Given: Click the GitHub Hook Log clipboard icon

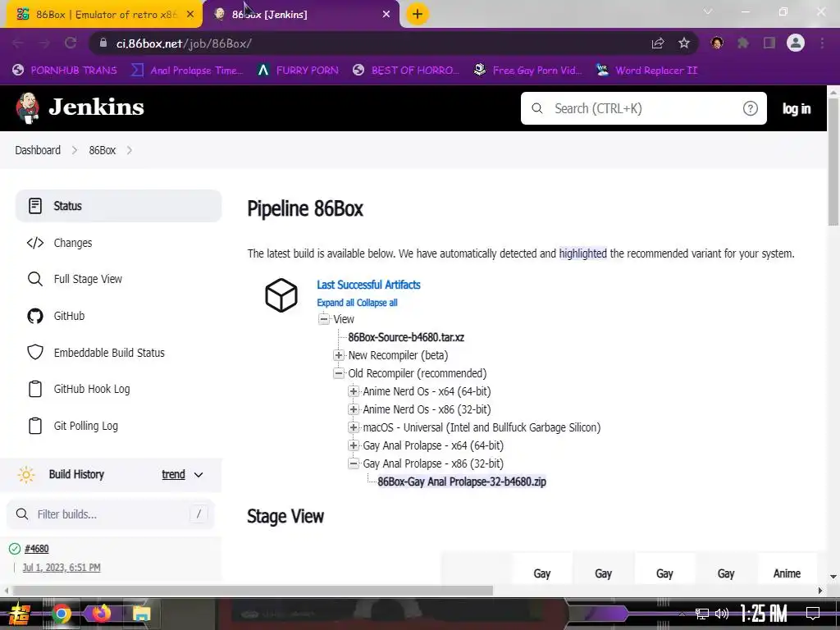Looking at the screenshot, I should (x=35, y=389).
